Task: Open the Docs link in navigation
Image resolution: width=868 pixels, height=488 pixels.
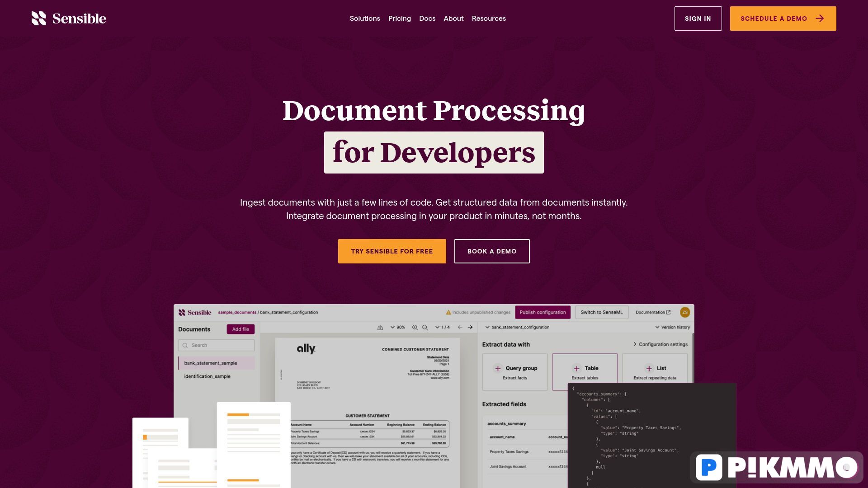Action: (427, 19)
